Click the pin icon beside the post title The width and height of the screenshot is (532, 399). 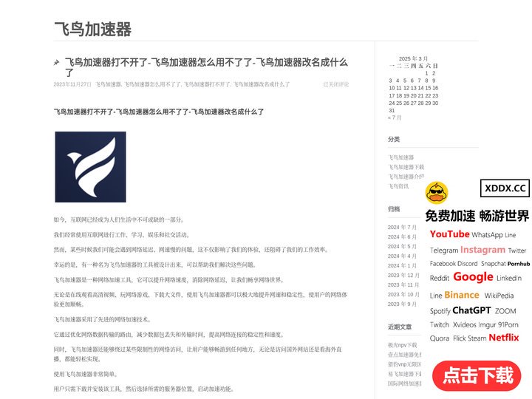pos(57,63)
